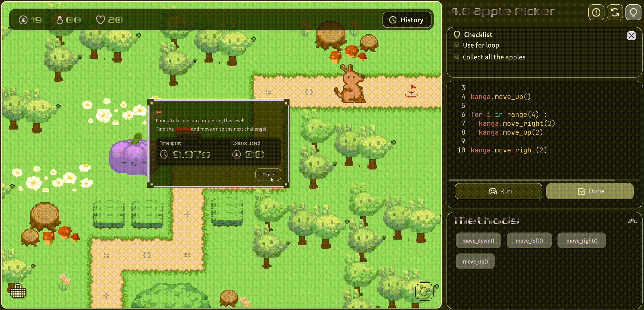Viewport: 644px width, 310px height.
Task: Click the '4.8 Apple Picker' level title
Action: [503, 12]
